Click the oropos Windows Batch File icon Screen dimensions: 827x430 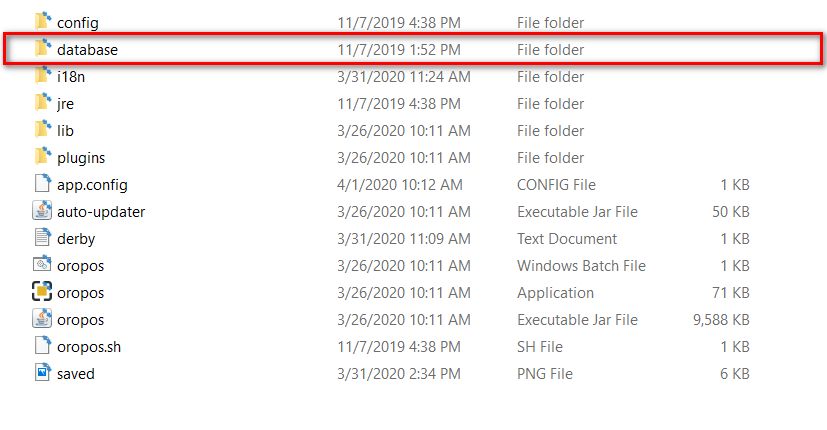[x=42, y=264]
